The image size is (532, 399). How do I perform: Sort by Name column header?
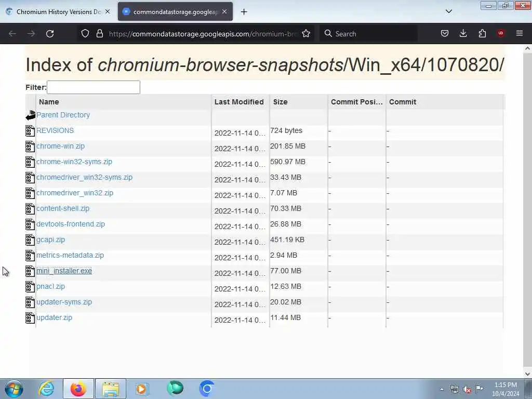click(49, 102)
